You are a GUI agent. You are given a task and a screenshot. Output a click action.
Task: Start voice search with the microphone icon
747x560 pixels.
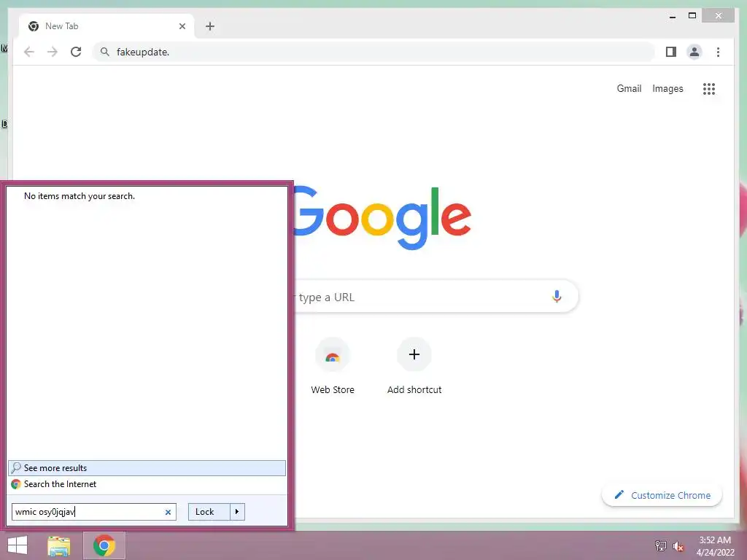point(557,297)
